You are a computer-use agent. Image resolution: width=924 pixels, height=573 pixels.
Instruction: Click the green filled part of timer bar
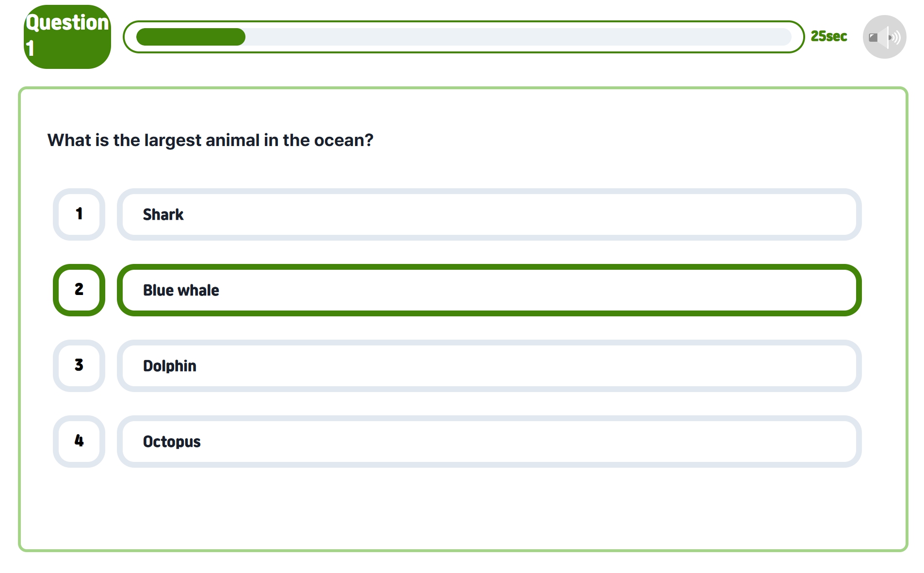191,37
